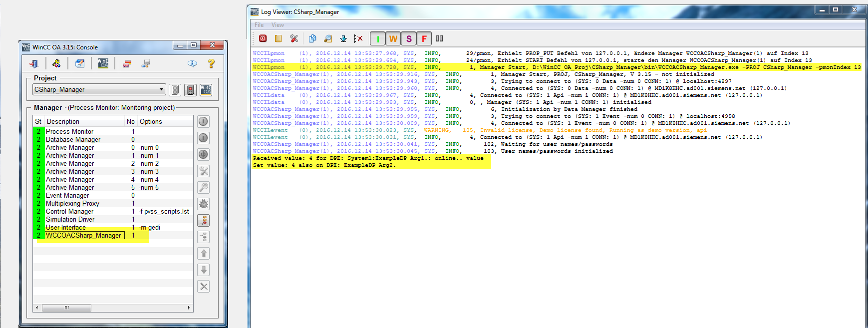This screenshot has width=868, height=328.
Task: Toggle the purple S severe filter
Action: (409, 38)
